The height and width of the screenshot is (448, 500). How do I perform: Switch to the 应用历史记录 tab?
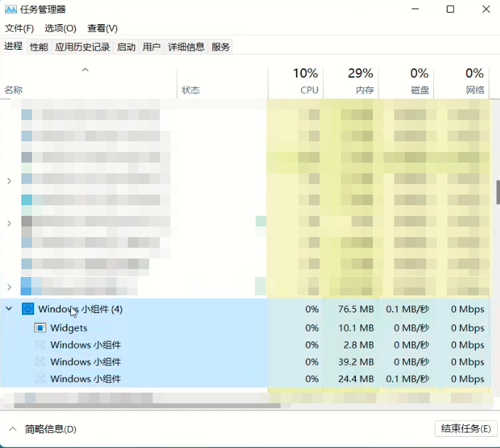click(82, 47)
